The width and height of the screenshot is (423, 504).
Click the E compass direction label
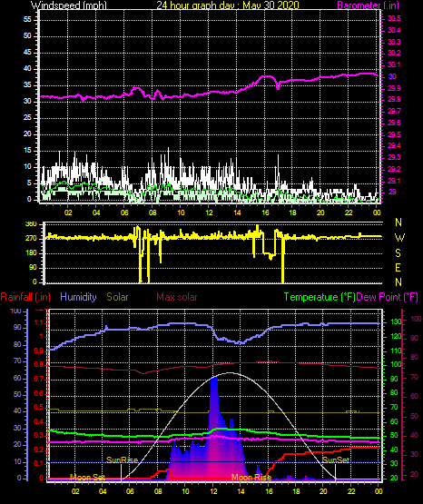coord(398,267)
